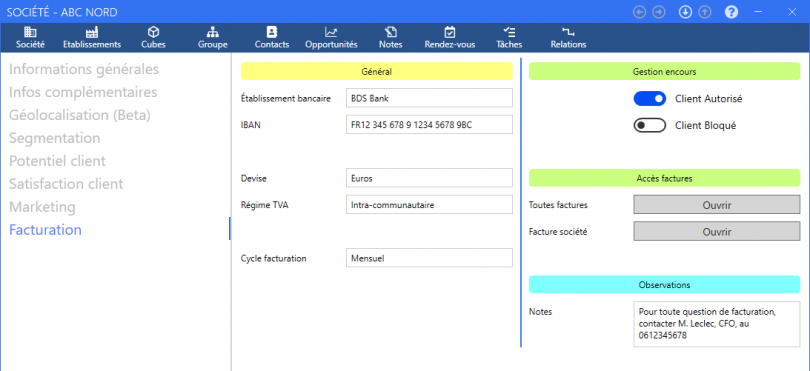Click the SOCIÉTÉ - ABC NORD window title
This screenshot has width=810, height=371.
click(62, 12)
